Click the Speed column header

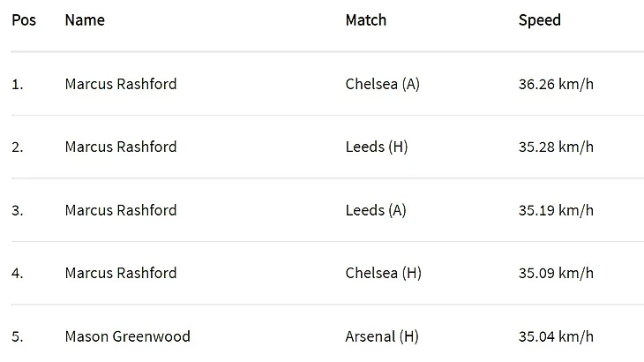540,20
